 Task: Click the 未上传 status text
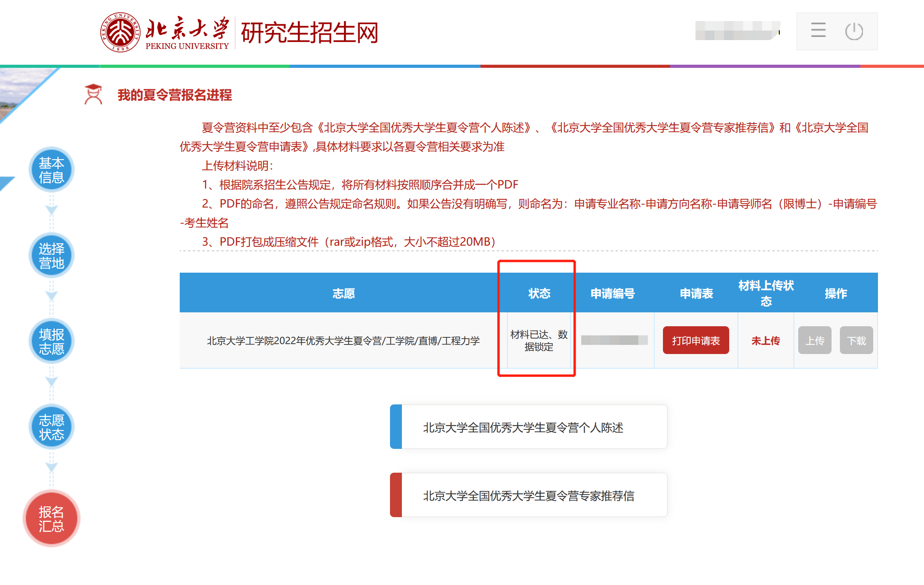pos(766,341)
